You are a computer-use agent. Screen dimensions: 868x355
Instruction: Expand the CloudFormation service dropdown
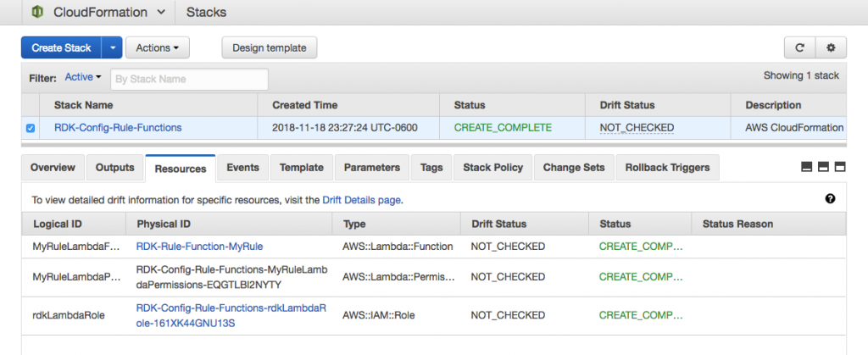160,12
